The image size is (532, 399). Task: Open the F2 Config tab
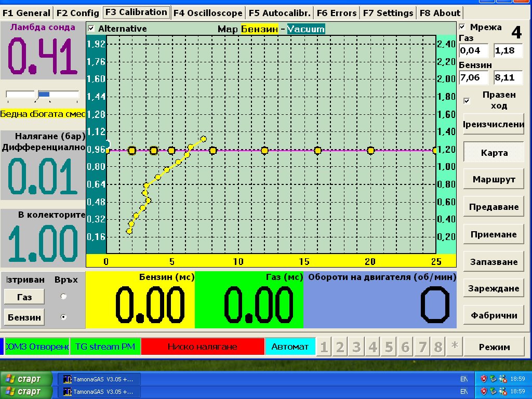(77, 13)
